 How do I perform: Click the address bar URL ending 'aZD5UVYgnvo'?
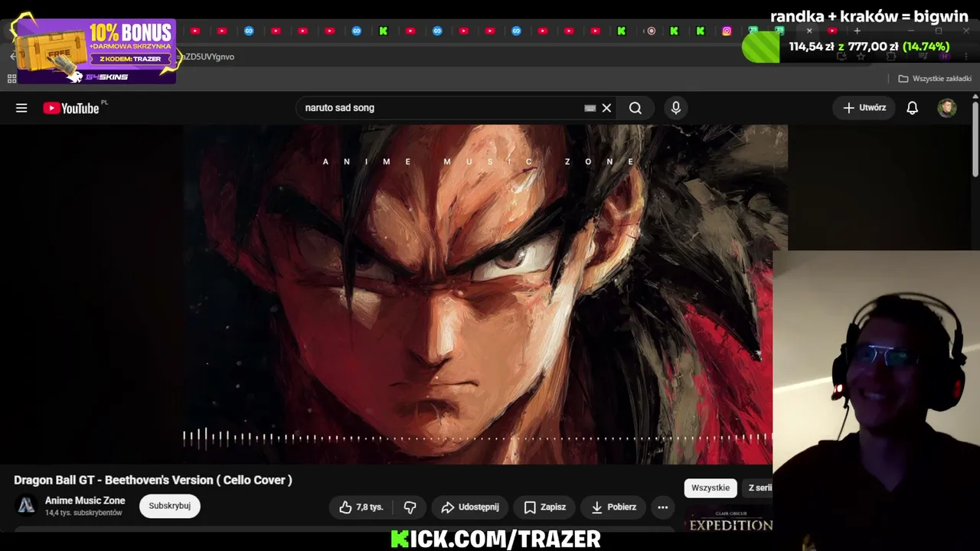(207, 57)
